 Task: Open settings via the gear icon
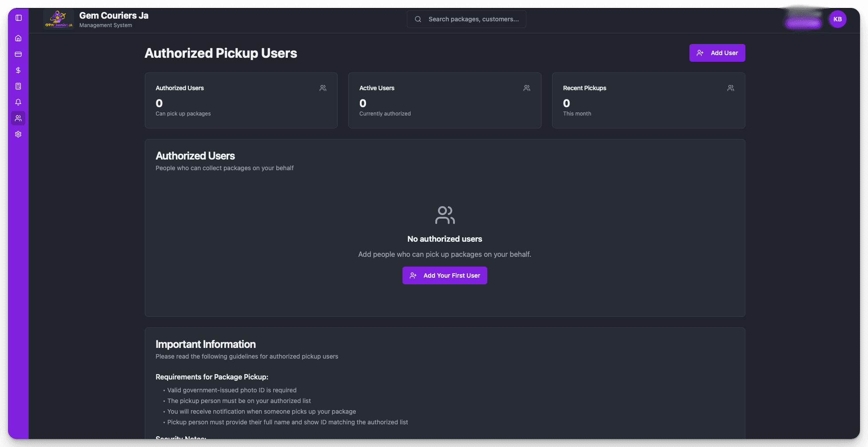pos(18,134)
